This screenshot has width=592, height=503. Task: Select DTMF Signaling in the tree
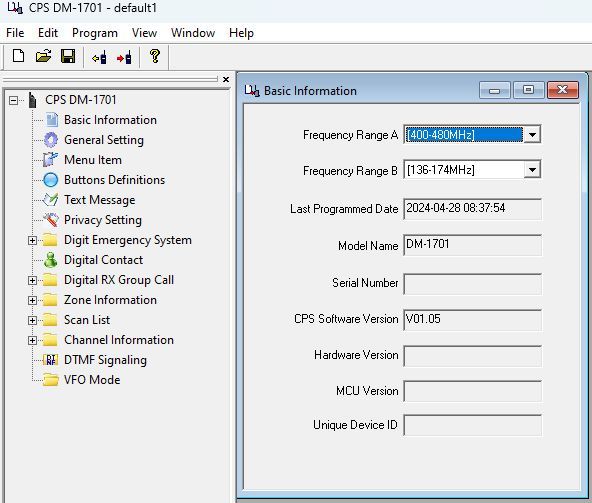pyautogui.click(x=105, y=360)
